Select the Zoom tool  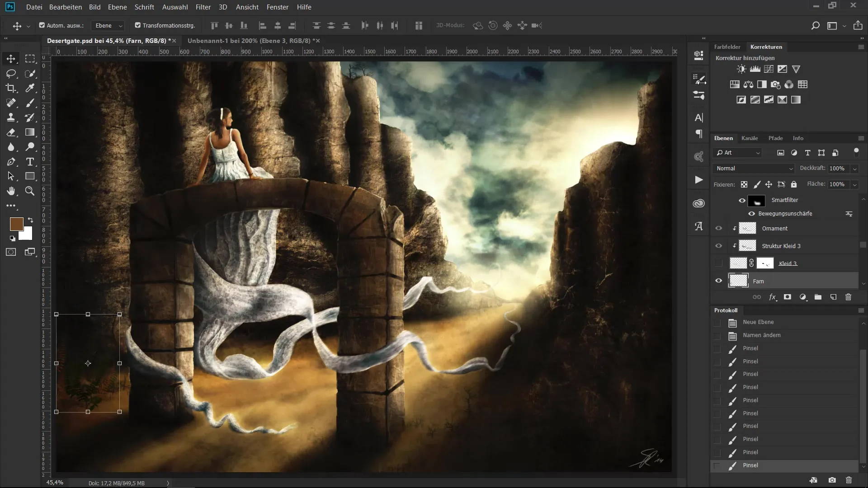pyautogui.click(x=30, y=191)
